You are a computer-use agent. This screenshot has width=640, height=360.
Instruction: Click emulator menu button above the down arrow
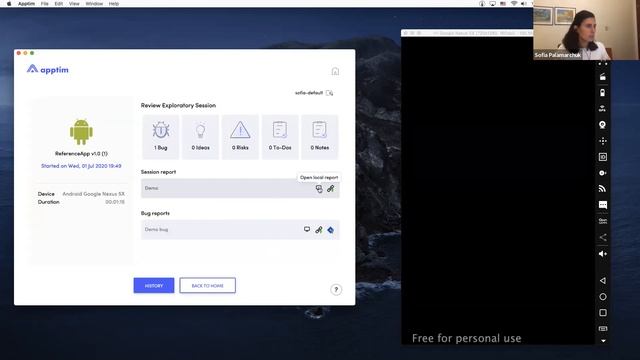[x=603, y=329]
